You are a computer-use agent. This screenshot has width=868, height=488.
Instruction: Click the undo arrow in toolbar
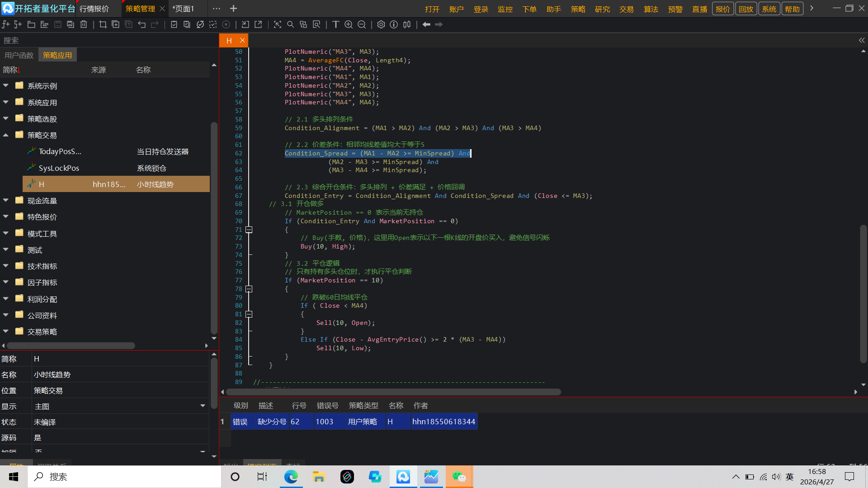(x=142, y=24)
